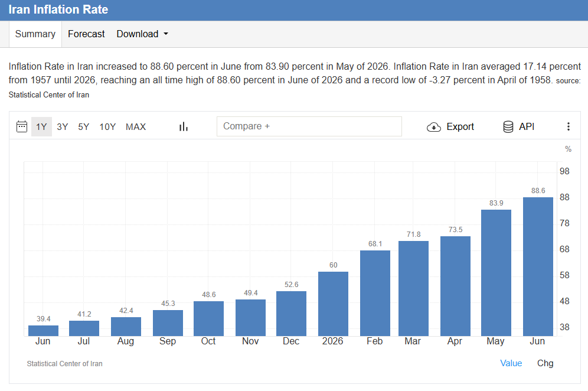Click the September bar showing 45.3
The height and width of the screenshot is (391, 588).
[168, 322]
